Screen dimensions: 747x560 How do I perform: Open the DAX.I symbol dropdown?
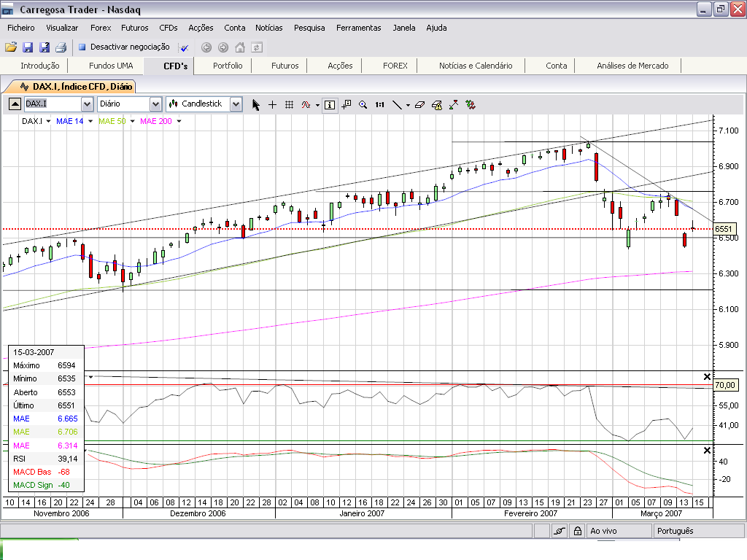click(x=87, y=104)
